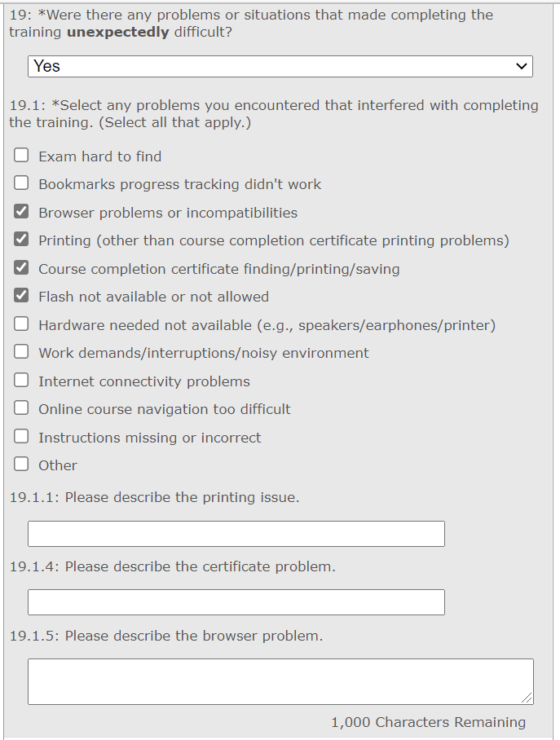
Task: Uncheck the Printing problems checkbox
Action: (x=21, y=240)
